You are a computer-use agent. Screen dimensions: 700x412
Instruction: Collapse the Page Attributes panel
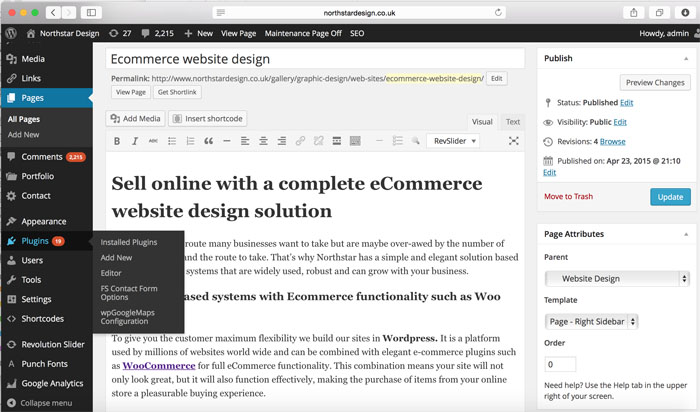tap(686, 234)
